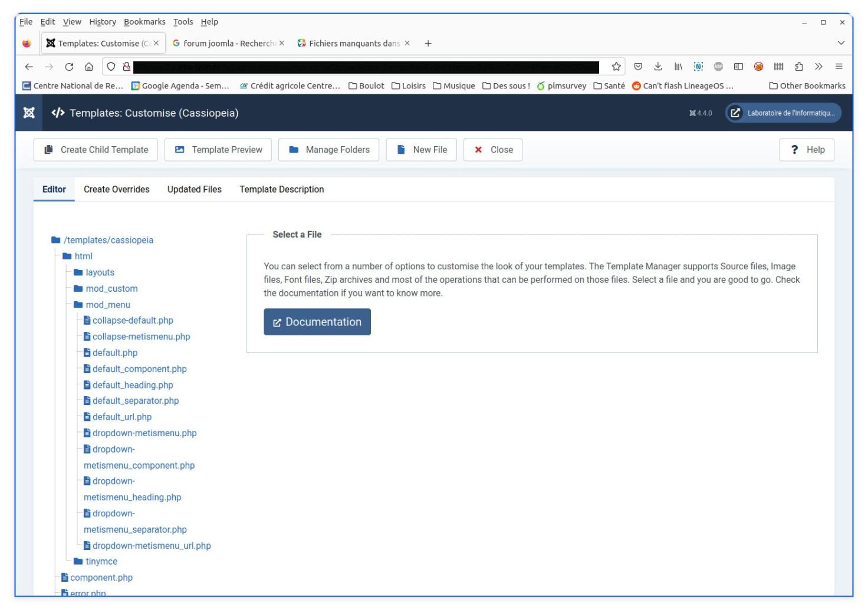Click the browser back arrow
This screenshot has height=613, width=868.
(x=29, y=67)
